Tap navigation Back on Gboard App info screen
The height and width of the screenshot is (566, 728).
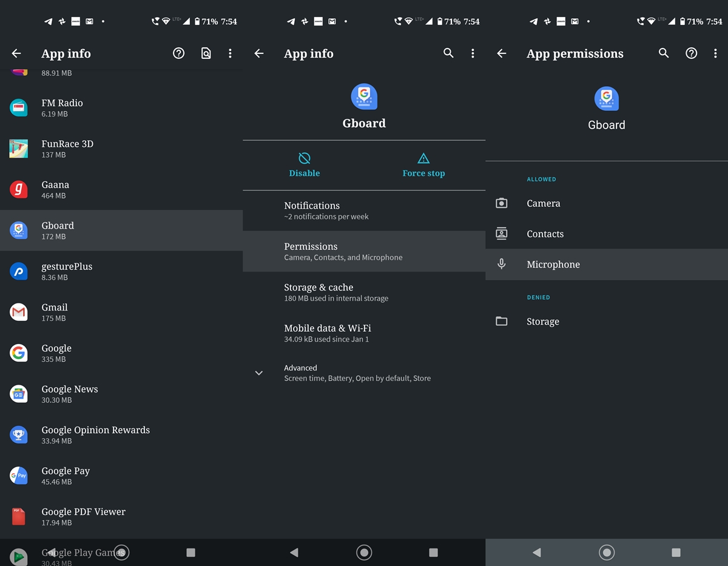click(294, 552)
